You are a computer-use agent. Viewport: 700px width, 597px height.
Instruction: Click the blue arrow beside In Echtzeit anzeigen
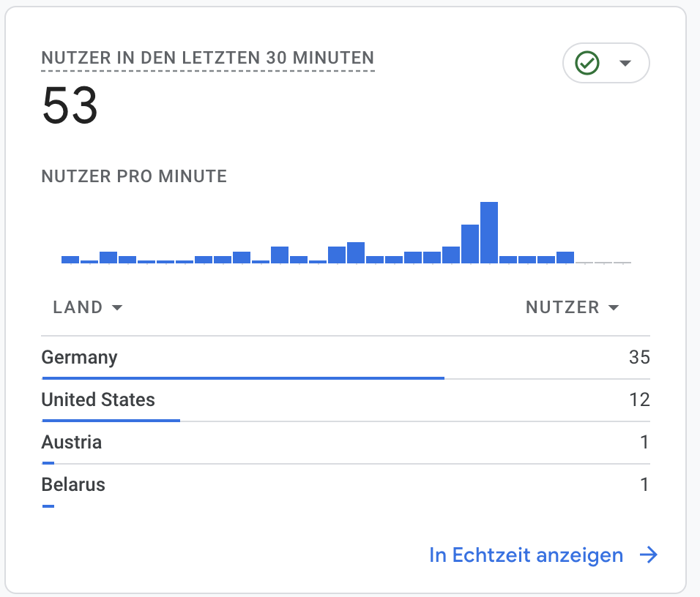(649, 555)
